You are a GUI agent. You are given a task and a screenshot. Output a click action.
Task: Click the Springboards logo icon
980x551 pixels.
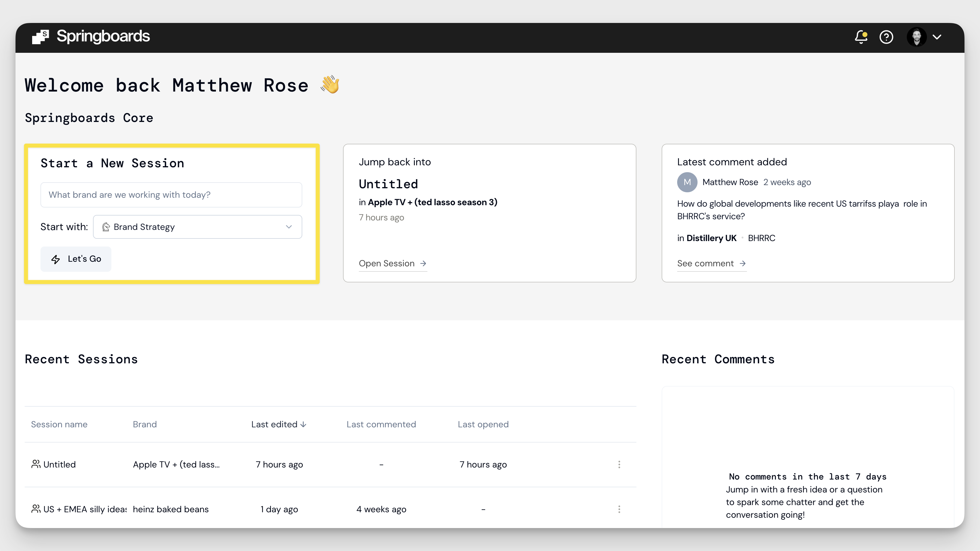point(40,36)
